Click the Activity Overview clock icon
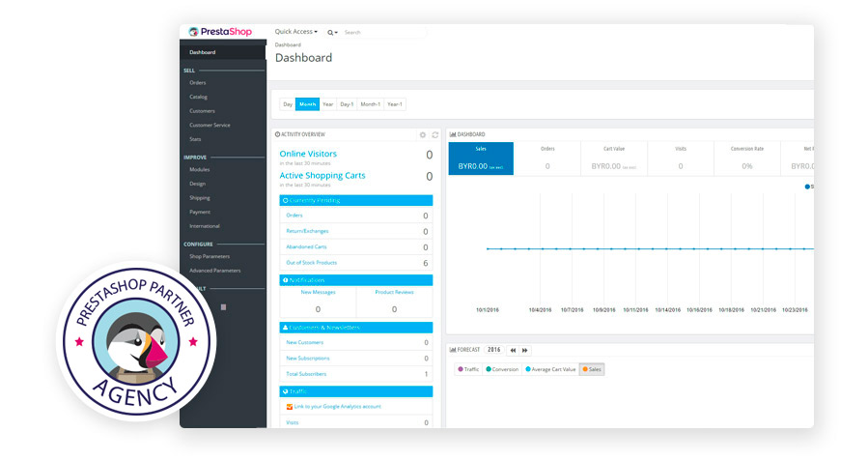Viewport: 868px width, 461px height. 277,134
